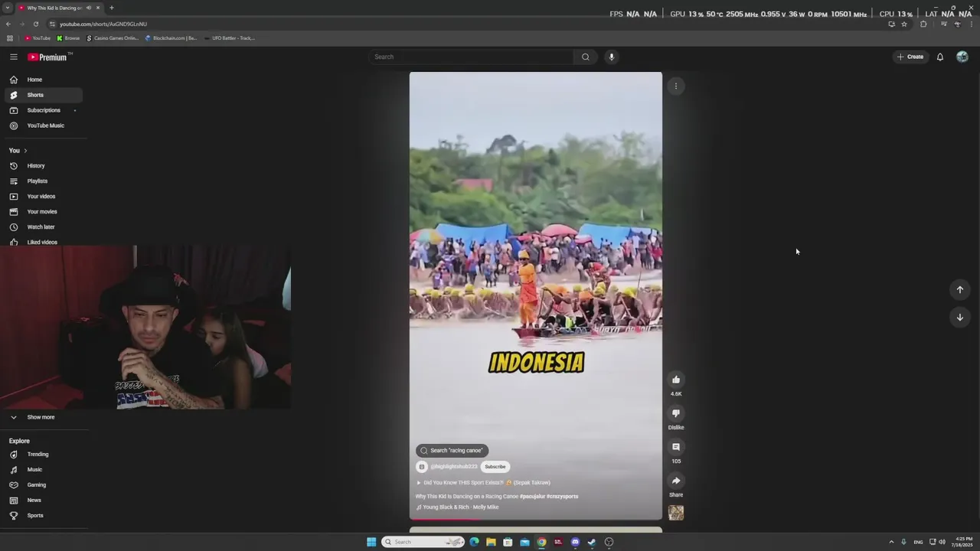Click the address bar URL
Viewport: 980px width, 551px height.
tap(103, 24)
